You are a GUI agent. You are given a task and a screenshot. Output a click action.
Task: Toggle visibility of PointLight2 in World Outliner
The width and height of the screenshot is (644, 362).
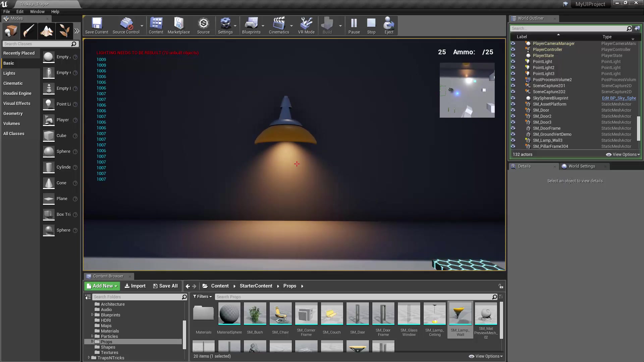pyautogui.click(x=513, y=67)
